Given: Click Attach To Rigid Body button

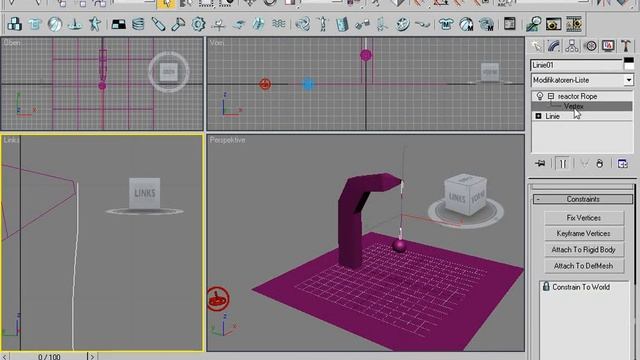Looking at the screenshot, I should tap(584, 249).
